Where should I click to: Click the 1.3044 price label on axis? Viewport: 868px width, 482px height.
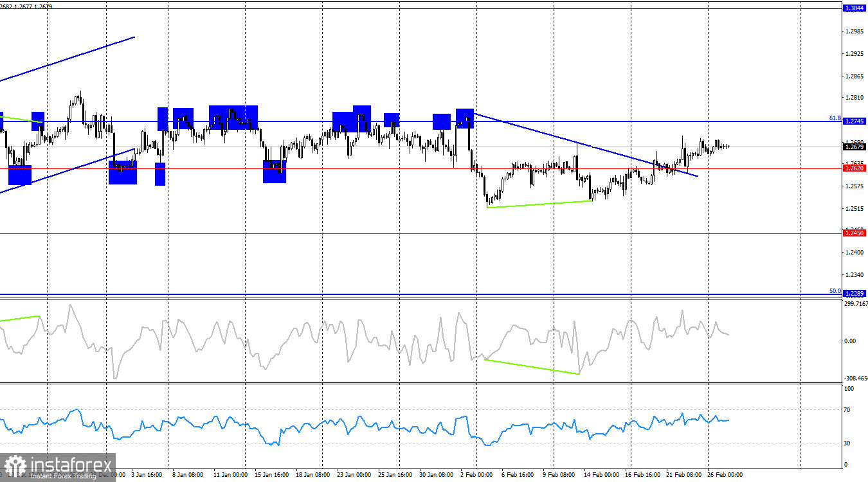[854, 8]
